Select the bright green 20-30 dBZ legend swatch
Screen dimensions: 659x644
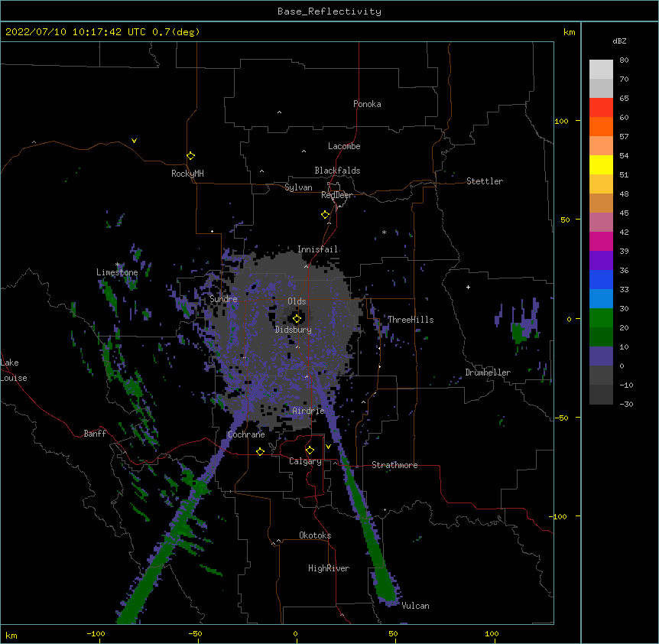[601, 318]
